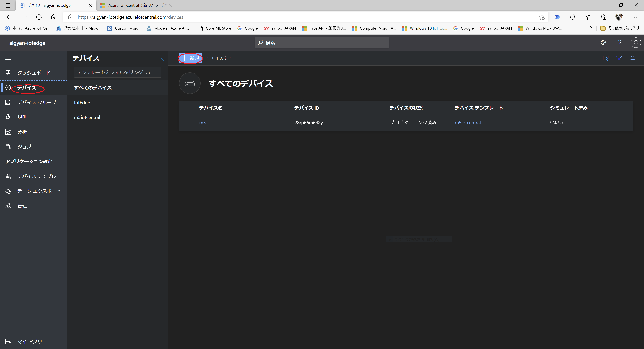Open the m5 device link
The image size is (644, 349).
[x=202, y=123]
